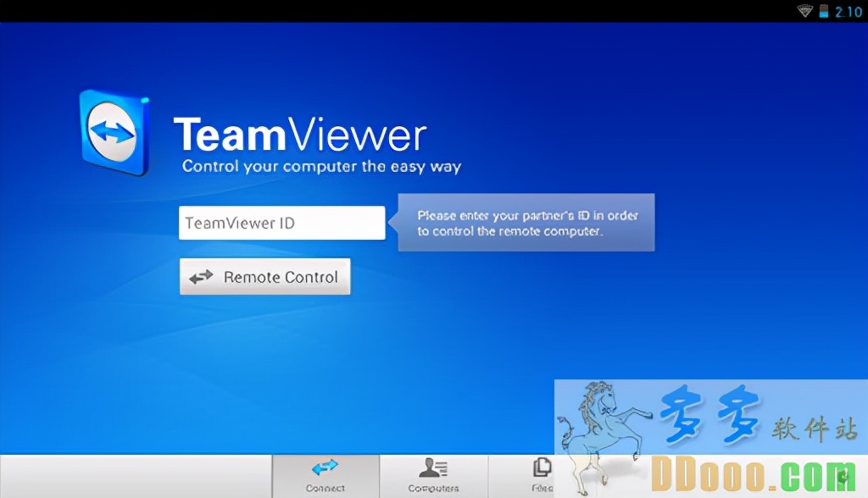
Task: Select the Connect tab
Action: coord(325,476)
